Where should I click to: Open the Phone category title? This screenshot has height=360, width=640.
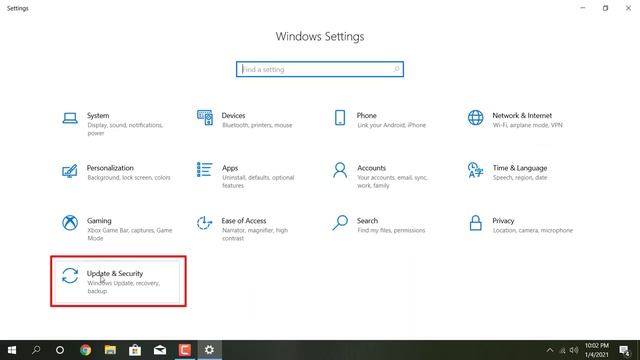367,116
